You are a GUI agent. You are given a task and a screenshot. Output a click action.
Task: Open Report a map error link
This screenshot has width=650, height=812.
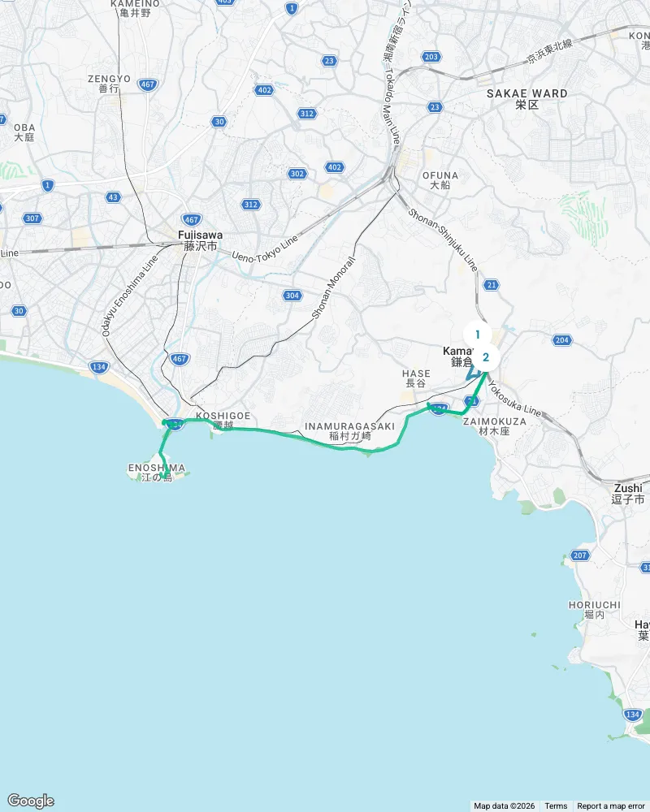pyautogui.click(x=611, y=806)
